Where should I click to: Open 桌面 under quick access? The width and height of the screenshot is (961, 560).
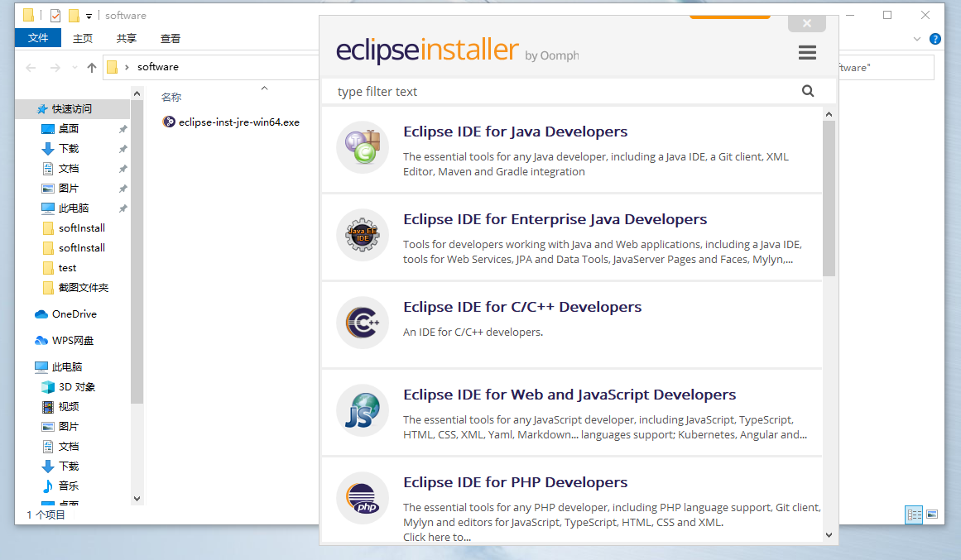[68, 129]
